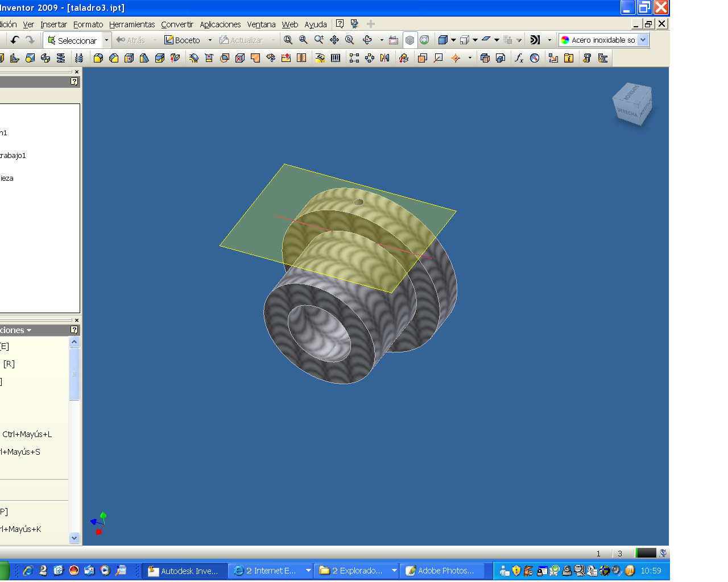Open the Aplicaciones menu
The image size is (728, 582).
pyautogui.click(x=220, y=24)
